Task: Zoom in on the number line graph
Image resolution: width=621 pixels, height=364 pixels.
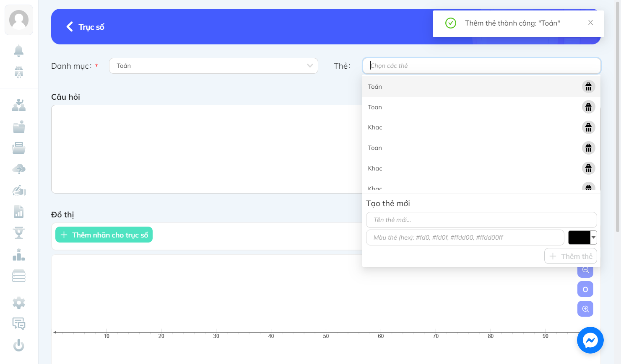Action: 585,309
